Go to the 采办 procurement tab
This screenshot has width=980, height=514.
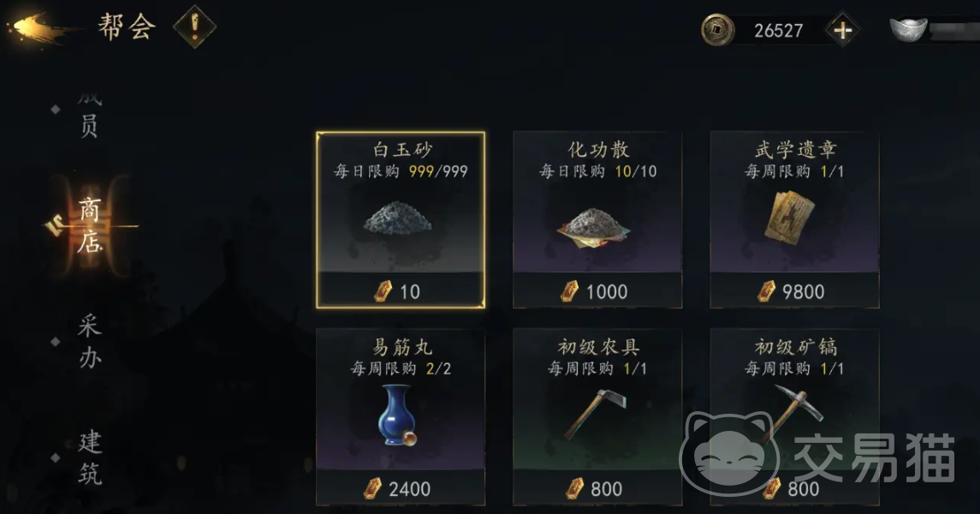click(x=89, y=342)
